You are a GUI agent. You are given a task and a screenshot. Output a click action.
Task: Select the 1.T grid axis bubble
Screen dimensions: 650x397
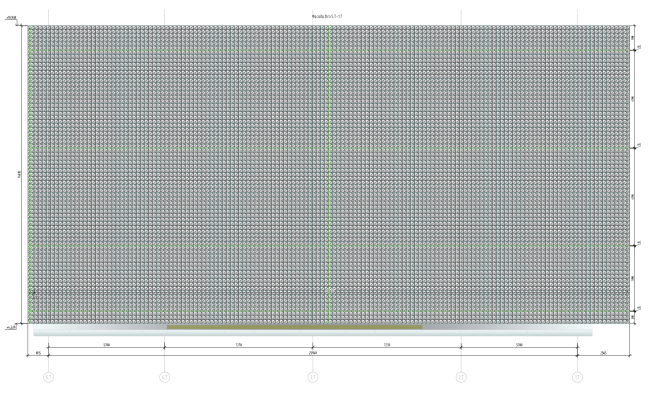coord(577,377)
